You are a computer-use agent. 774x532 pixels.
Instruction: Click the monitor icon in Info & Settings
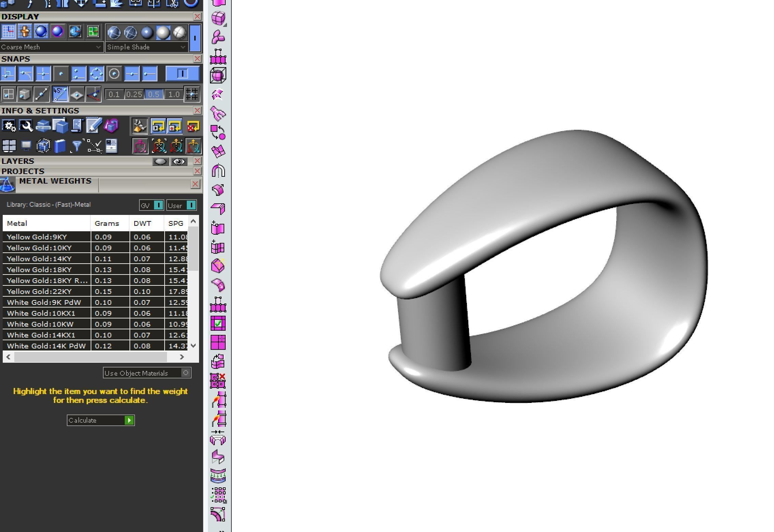click(x=26, y=146)
